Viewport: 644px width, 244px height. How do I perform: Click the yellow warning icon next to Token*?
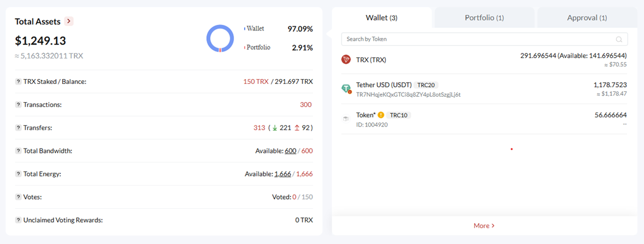[380, 115]
